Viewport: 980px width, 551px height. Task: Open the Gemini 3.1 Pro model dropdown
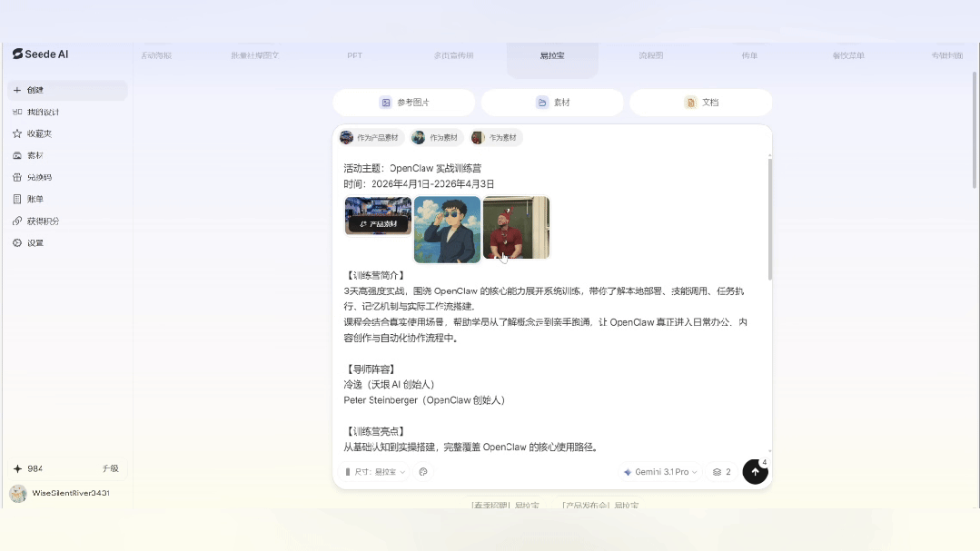click(659, 472)
